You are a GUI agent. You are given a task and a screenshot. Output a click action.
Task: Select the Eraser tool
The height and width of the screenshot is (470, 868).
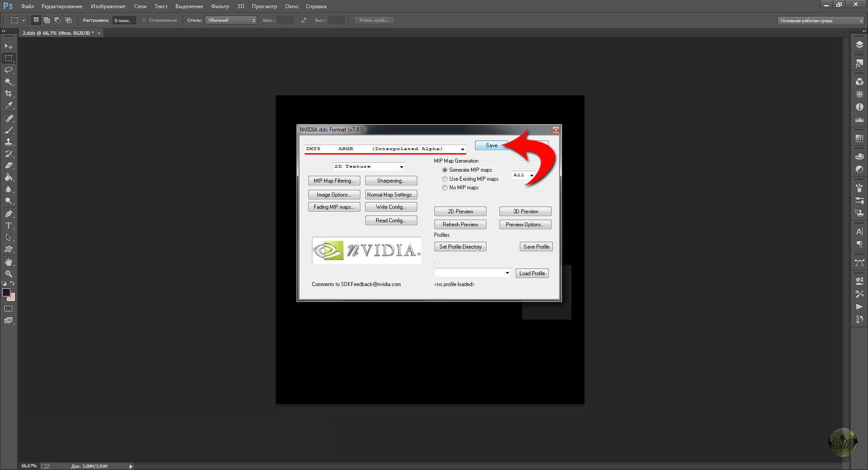click(9, 165)
